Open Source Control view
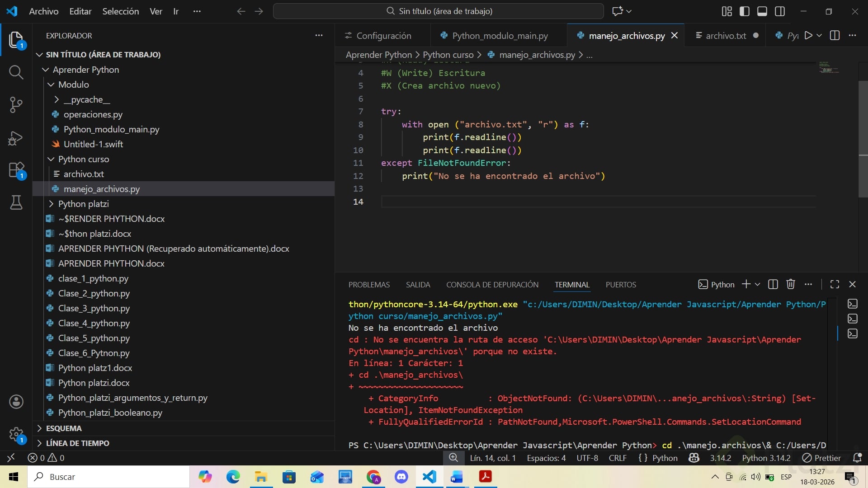Viewport: 868px width, 488px height. point(16,105)
